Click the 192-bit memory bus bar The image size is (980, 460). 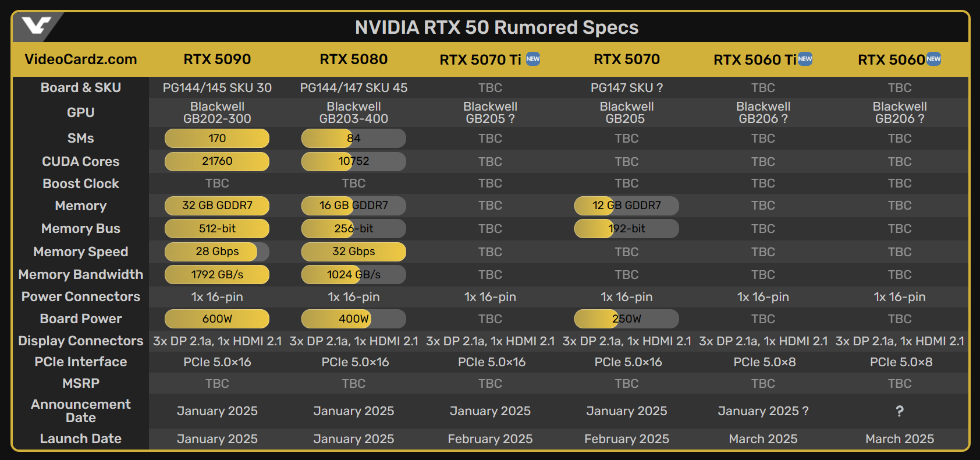click(x=626, y=229)
